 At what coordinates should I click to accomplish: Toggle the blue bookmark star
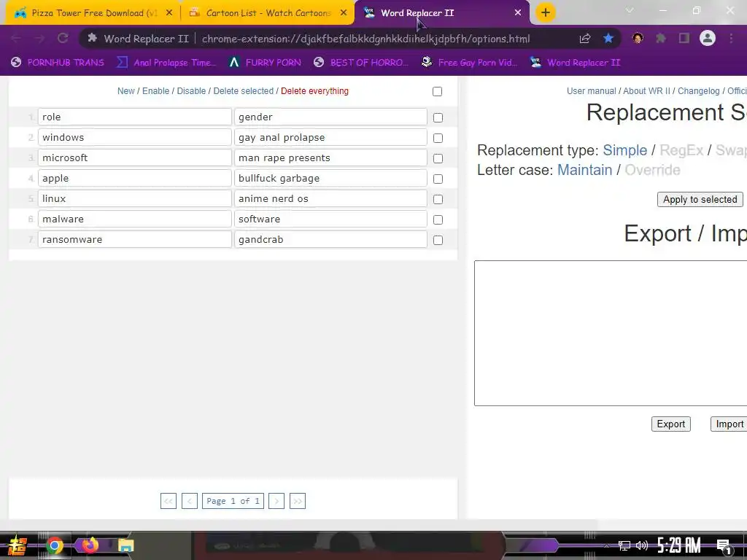click(608, 39)
